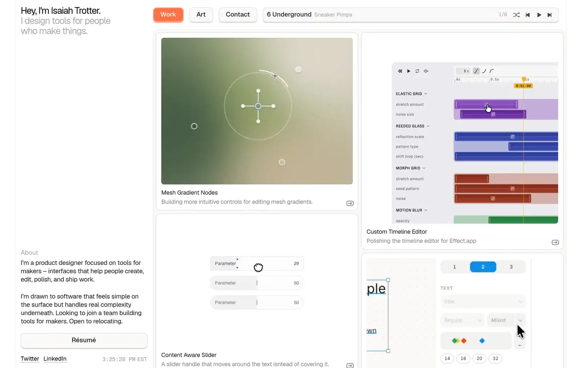Viewport: 588px width, 368px height.
Task: Select segment 2 in the text panel
Action: [x=483, y=267]
